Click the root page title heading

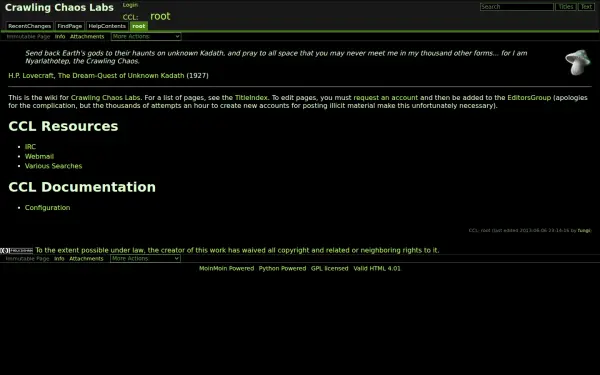[x=160, y=16]
